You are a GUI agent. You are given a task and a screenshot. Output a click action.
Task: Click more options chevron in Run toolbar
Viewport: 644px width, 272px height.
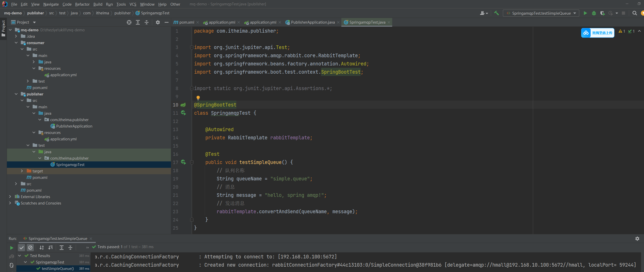(87, 248)
